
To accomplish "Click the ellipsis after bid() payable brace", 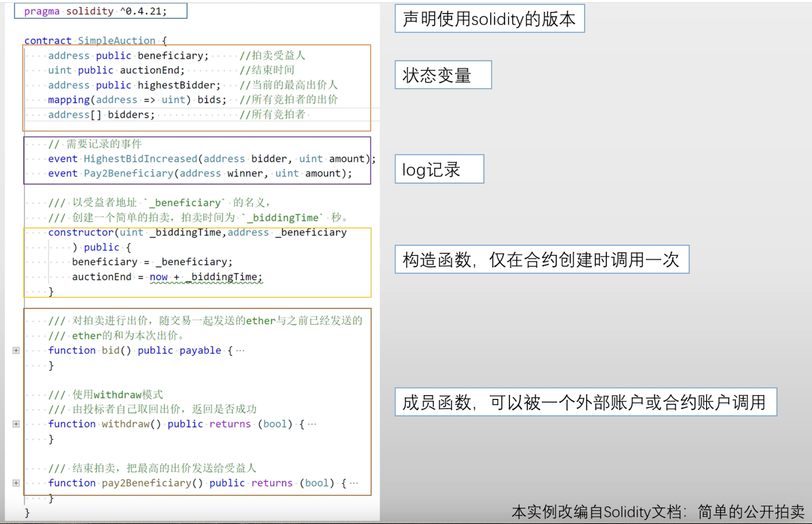I will point(240,351).
